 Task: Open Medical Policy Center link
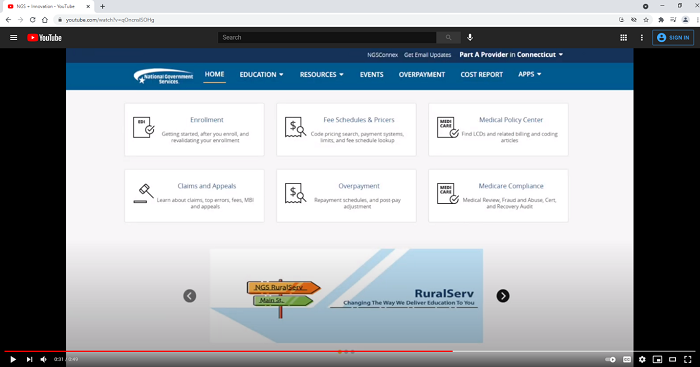(x=511, y=120)
